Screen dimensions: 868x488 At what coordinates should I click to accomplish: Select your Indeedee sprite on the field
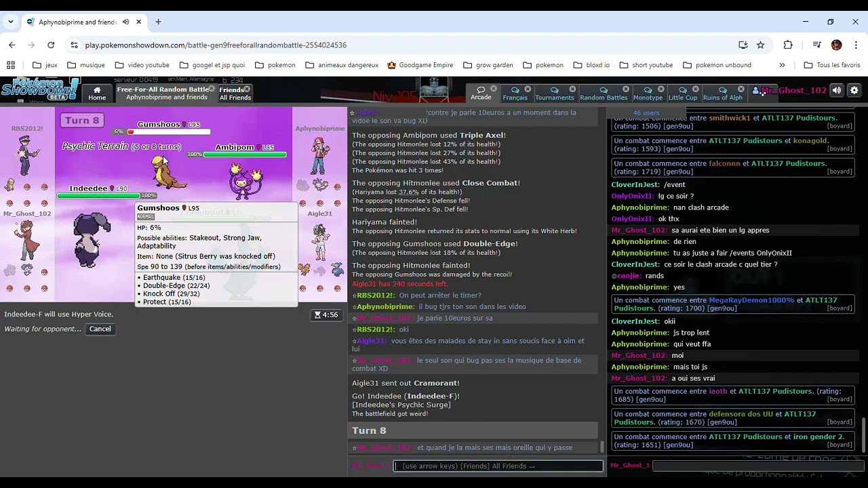pos(92,241)
